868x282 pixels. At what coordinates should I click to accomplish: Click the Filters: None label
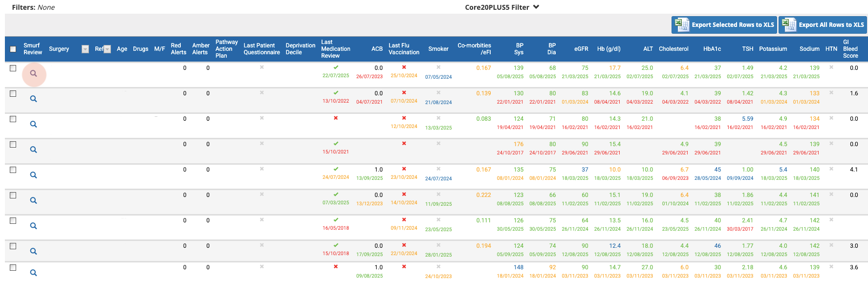(x=33, y=7)
